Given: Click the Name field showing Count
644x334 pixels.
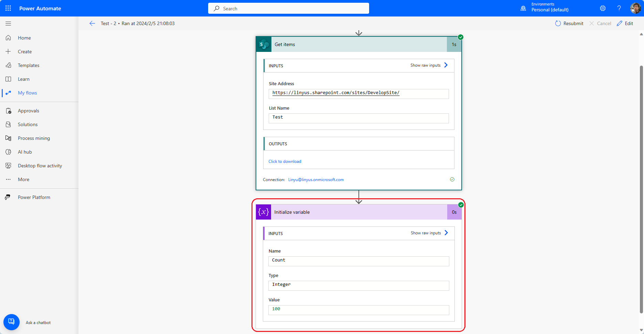Looking at the screenshot, I should [359, 261].
